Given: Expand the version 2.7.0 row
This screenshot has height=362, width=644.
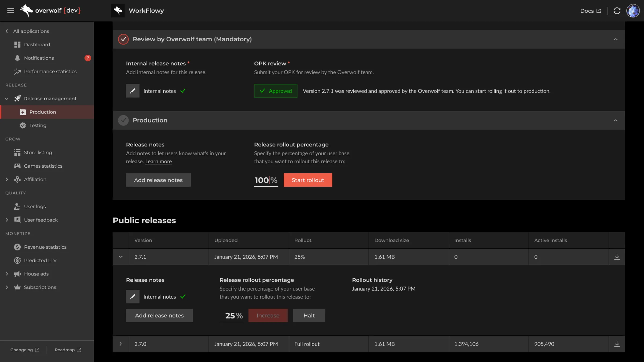Looking at the screenshot, I should pyautogui.click(x=121, y=344).
